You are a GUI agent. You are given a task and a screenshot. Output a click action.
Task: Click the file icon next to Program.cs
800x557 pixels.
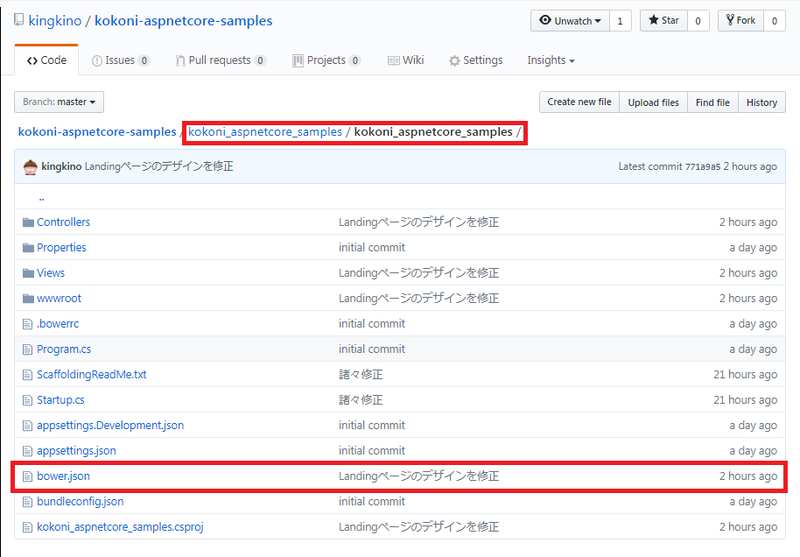coord(28,349)
